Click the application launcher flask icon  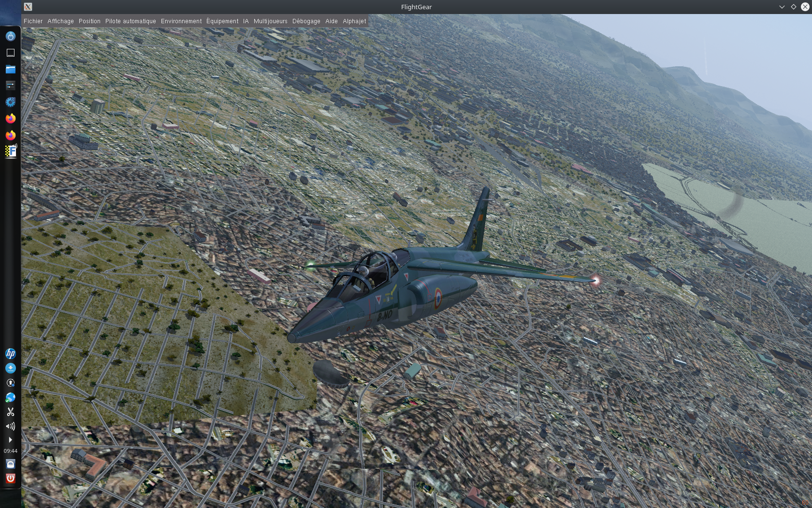point(10,36)
